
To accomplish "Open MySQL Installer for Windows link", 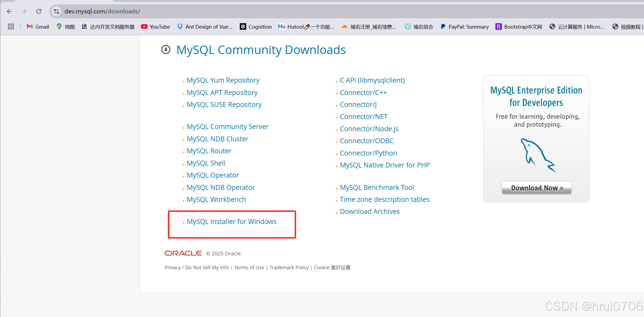I will click(232, 222).
